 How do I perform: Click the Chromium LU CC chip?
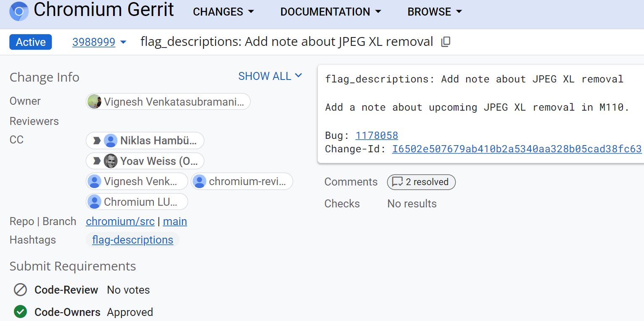click(137, 202)
